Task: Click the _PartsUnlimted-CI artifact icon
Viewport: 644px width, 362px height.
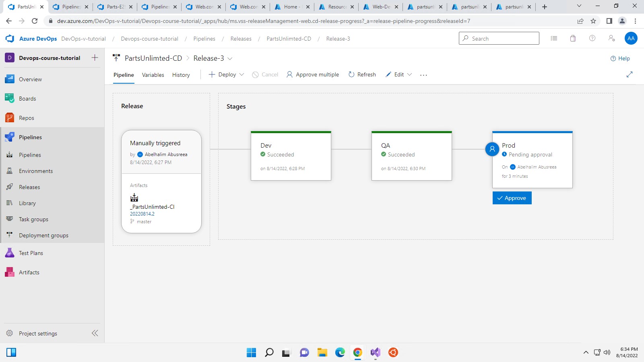Action: [134, 197]
